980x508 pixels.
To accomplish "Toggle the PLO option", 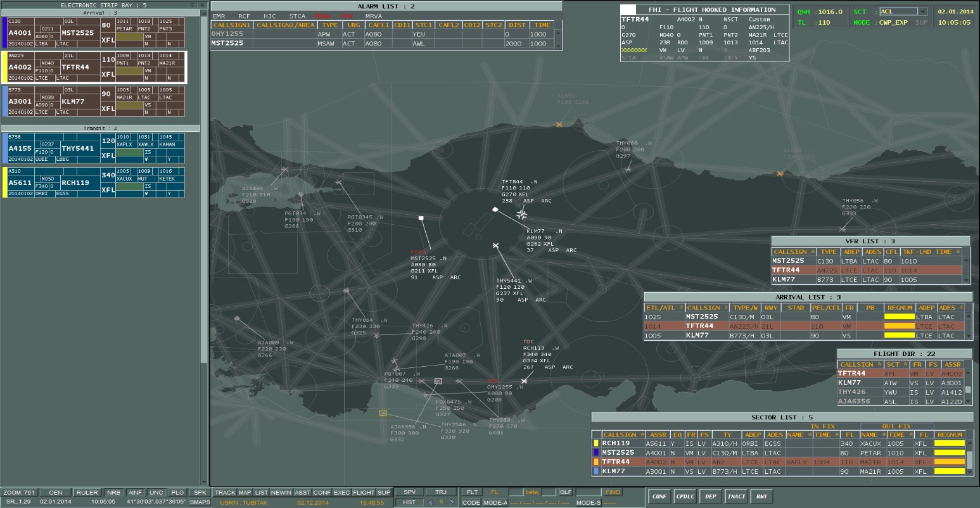I will coord(177,492).
